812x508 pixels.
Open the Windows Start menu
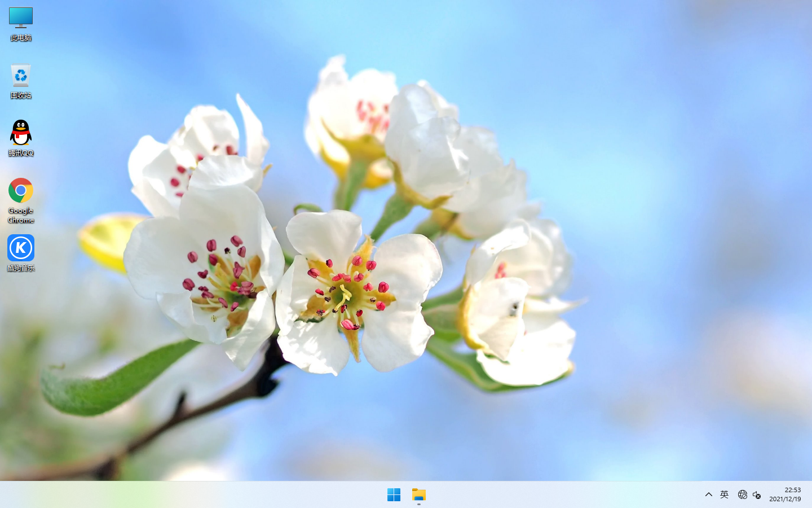tap(394, 495)
